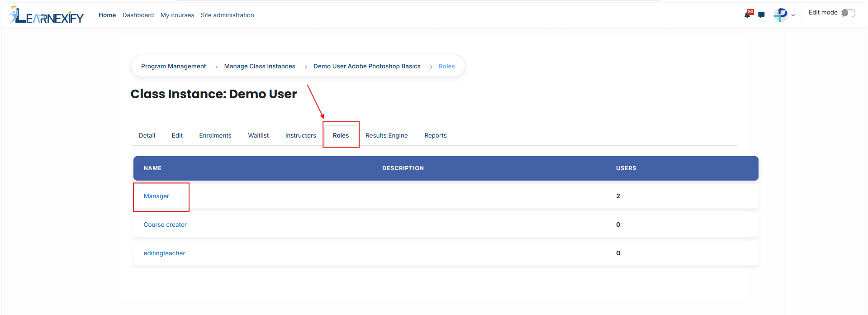Open the messages chat icon
This screenshot has width=868, height=315.
pyautogui.click(x=762, y=15)
